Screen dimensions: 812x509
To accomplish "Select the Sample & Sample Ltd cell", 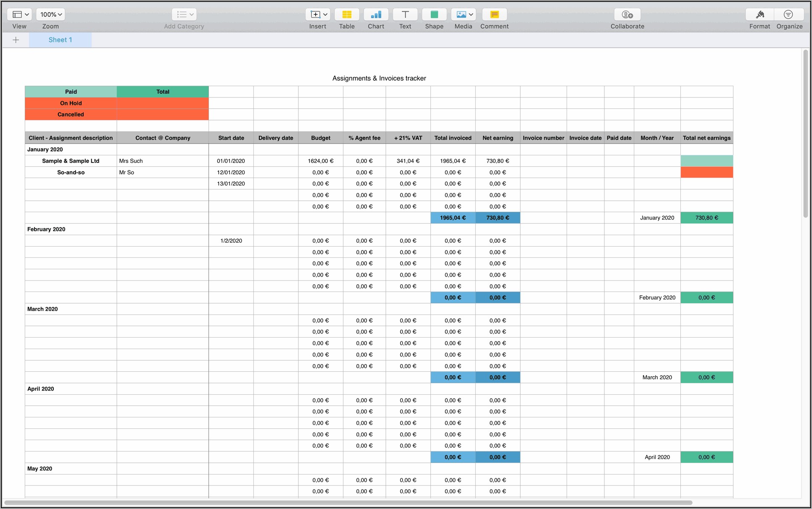I will tap(71, 161).
